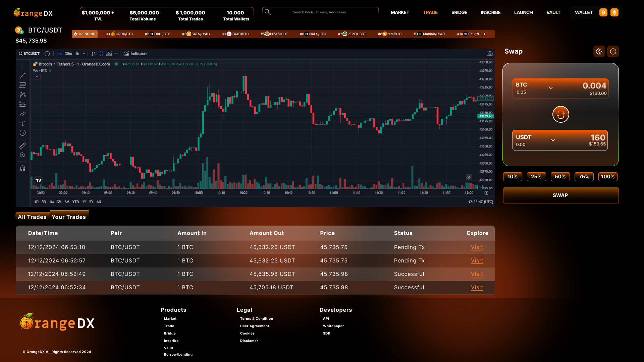Click the search pools input field
The image size is (644, 362).
[x=319, y=12]
